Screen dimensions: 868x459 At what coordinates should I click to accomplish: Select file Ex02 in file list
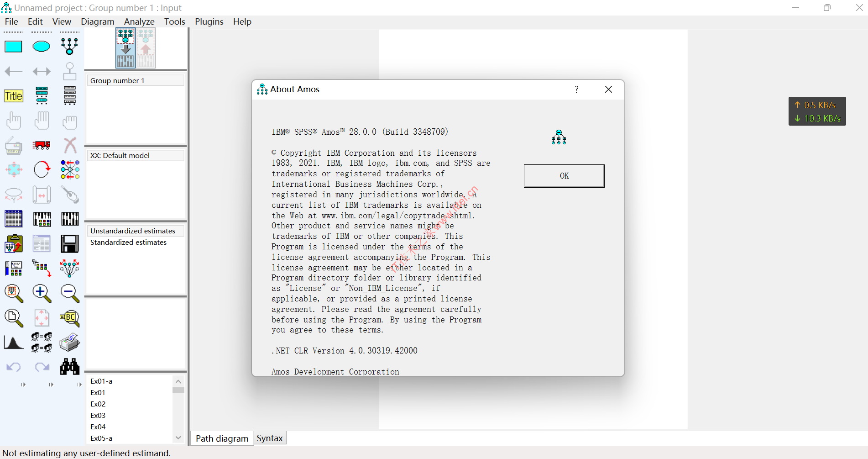click(98, 404)
